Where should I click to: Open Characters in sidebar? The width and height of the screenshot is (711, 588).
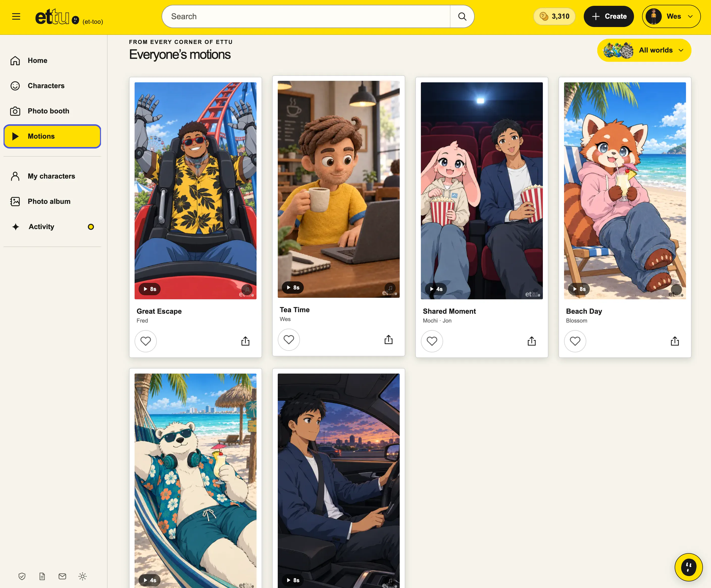[52, 86]
